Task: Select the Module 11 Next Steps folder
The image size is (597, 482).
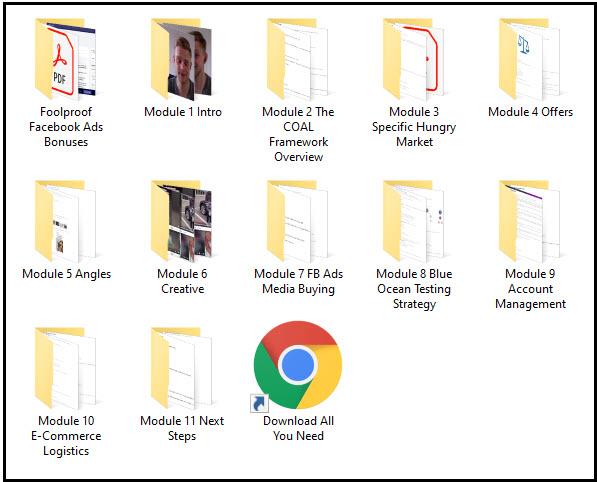Action: (182, 368)
